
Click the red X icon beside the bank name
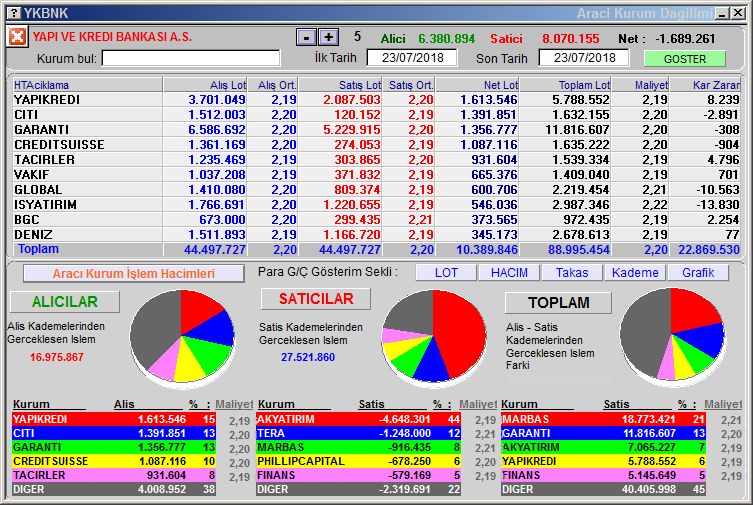[17, 36]
